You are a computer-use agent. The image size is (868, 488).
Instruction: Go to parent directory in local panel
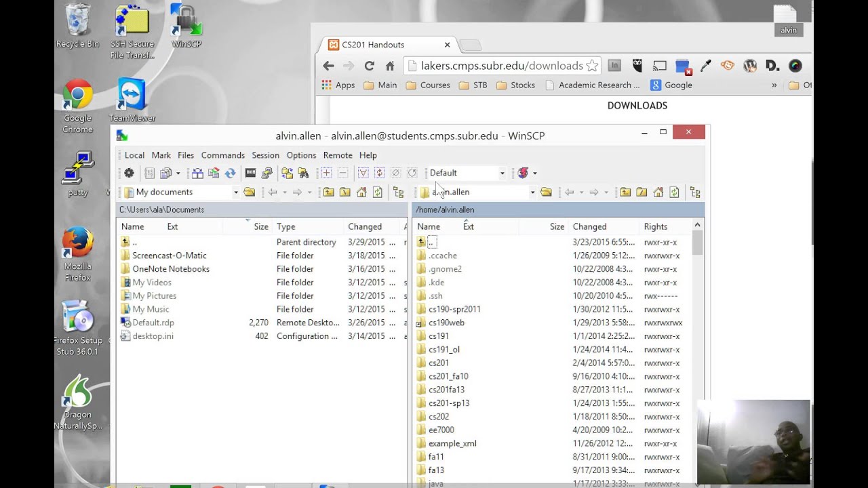328,192
